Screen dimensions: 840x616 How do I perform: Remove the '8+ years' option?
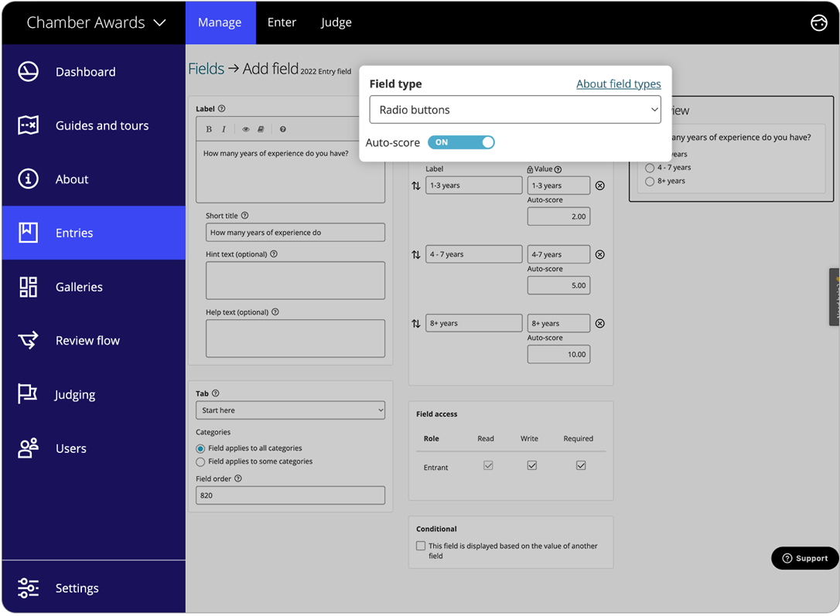click(x=600, y=323)
